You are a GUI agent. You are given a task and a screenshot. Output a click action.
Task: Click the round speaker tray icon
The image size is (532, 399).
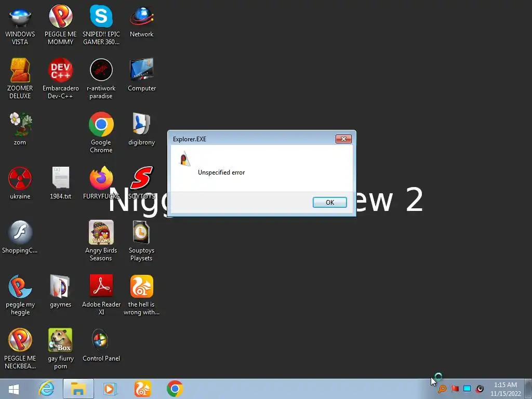pyautogui.click(x=480, y=389)
